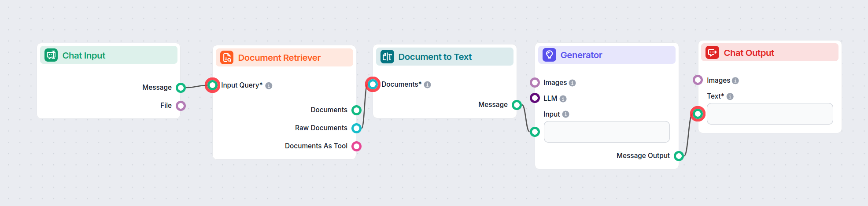This screenshot has height=206, width=868.
Task: Click Generator Images input port
Action: point(535,82)
